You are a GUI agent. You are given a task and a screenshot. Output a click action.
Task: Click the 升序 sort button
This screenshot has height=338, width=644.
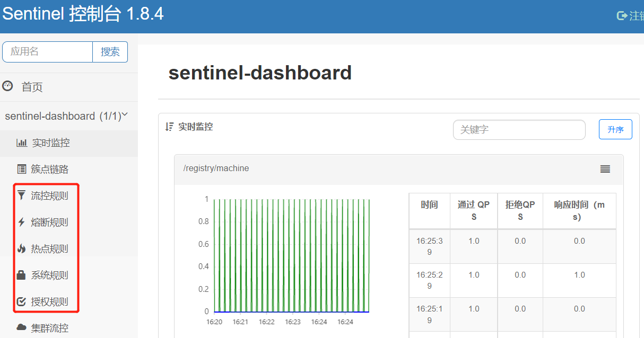(615, 129)
